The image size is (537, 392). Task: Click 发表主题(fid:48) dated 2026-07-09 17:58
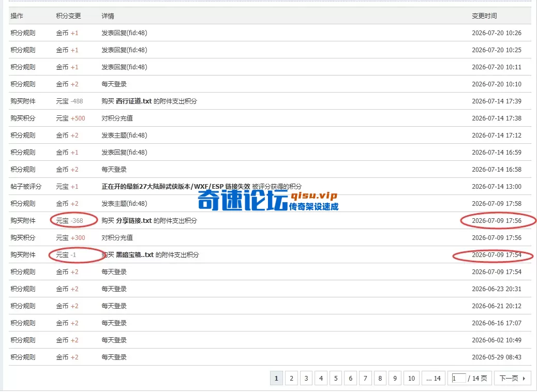pos(124,204)
